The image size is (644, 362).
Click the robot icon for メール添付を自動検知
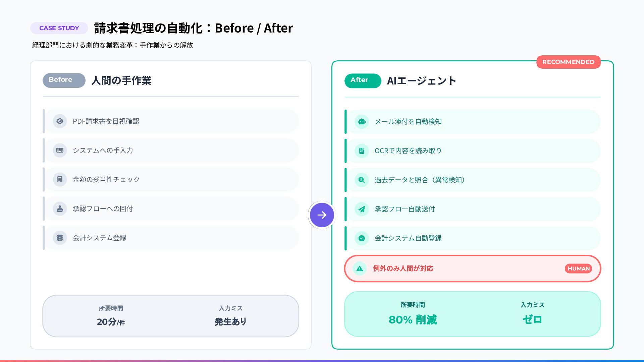click(362, 122)
